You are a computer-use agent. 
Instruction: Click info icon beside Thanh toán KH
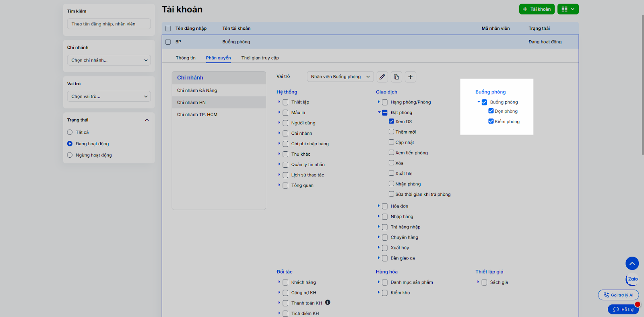328,303
